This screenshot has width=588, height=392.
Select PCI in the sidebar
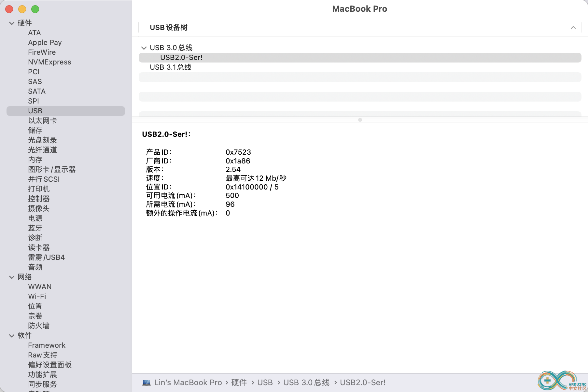tap(34, 72)
